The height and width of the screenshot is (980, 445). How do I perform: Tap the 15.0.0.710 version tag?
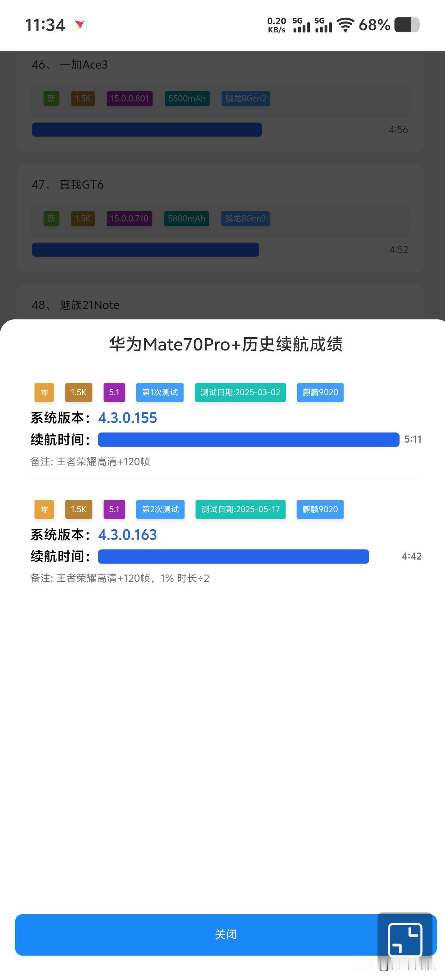tap(130, 219)
